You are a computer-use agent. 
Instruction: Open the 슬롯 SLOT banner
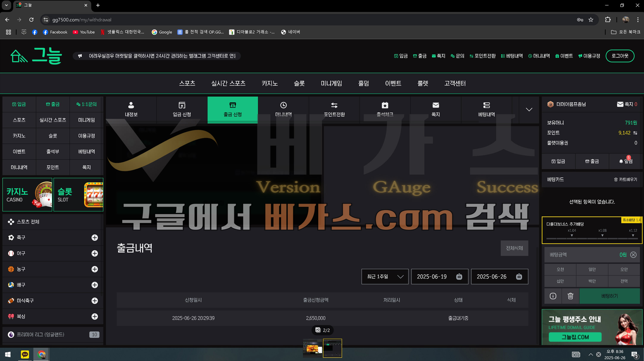[78, 195]
